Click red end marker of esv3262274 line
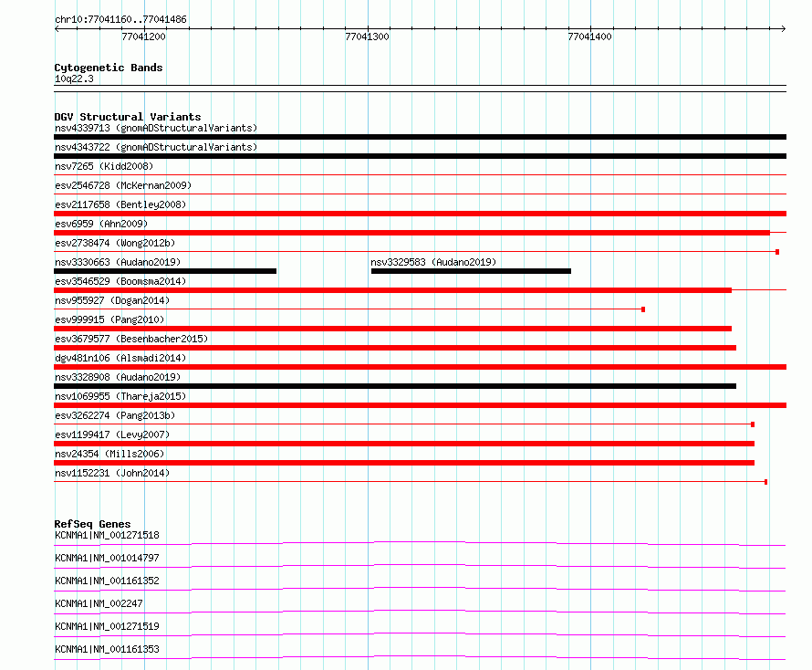The height and width of the screenshot is (670, 812). pos(753,424)
